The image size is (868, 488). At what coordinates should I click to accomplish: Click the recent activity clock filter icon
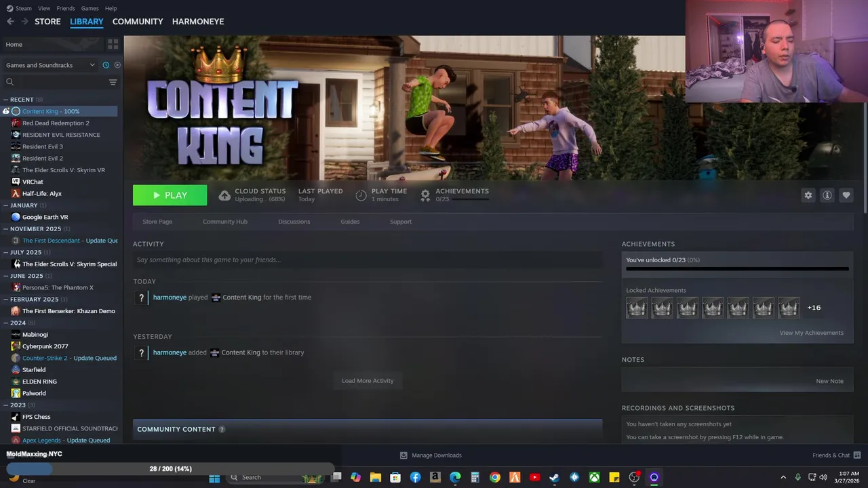(x=106, y=65)
